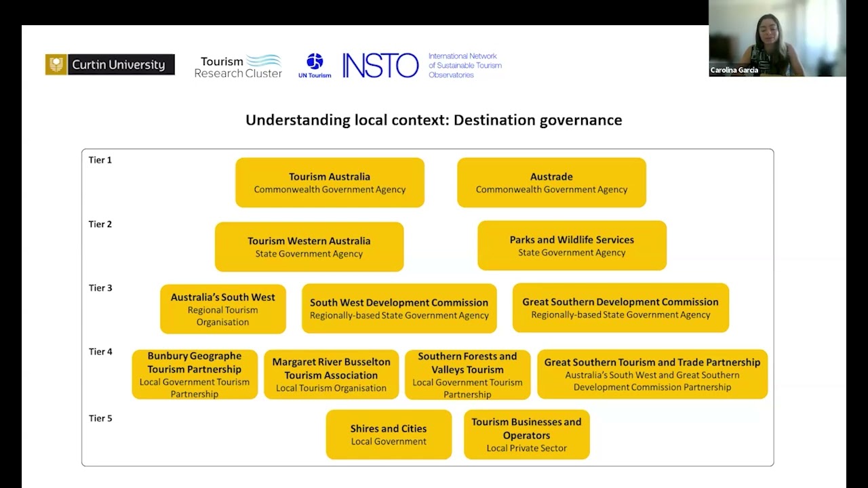
Task: Click the 'Tier 2' label
Action: point(100,224)
